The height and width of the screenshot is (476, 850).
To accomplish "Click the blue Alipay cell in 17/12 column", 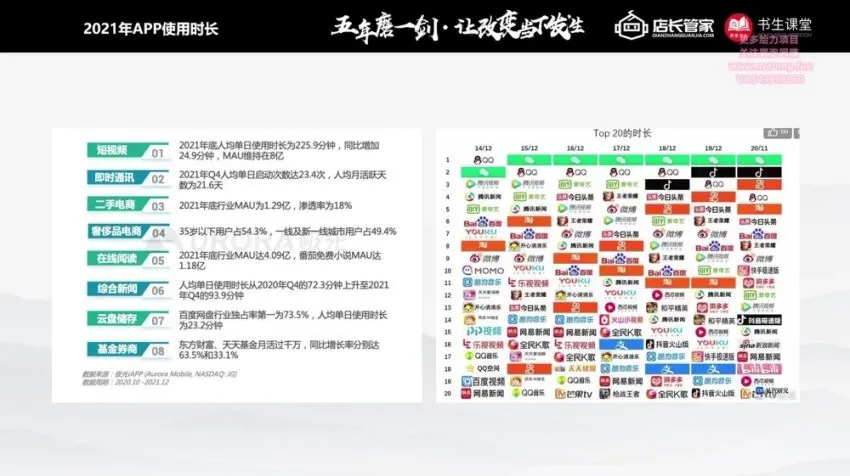I will (x=621, y=344).
